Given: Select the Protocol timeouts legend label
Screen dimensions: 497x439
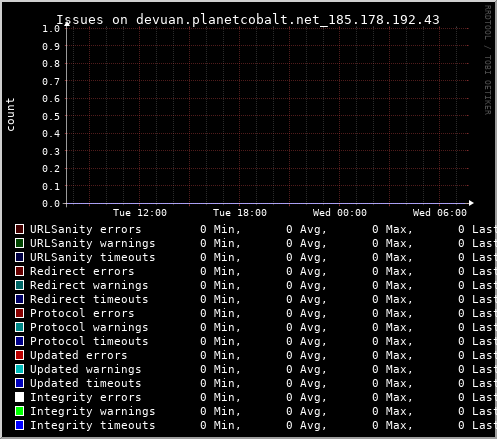Looking at the screenshot, I should click(89, 341).
